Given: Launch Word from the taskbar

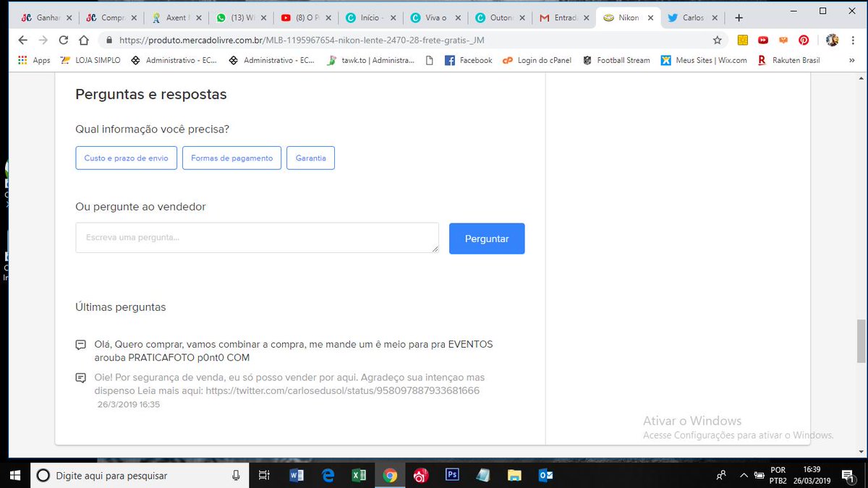Looking at the screenshot, I should coord(296,475).
